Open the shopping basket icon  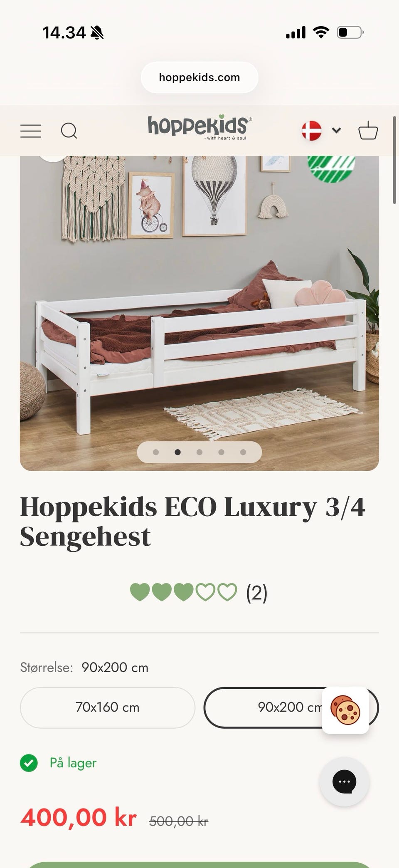[x=368, y=131]
